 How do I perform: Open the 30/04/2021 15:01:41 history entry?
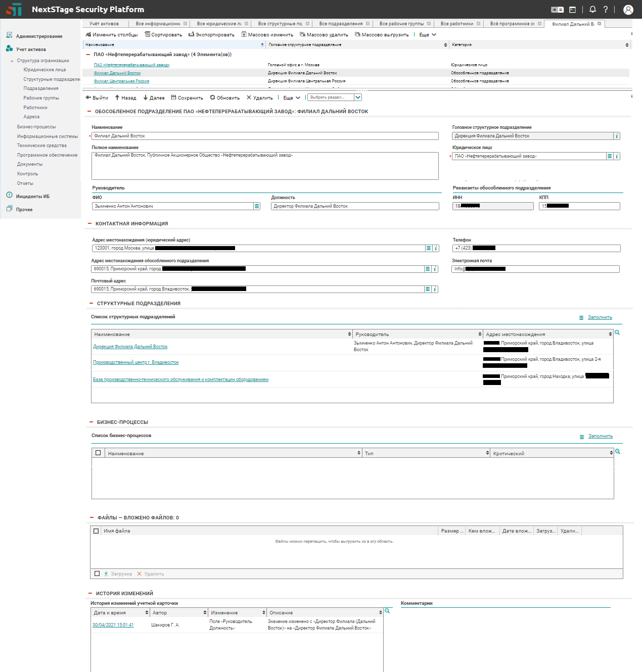pyautogui.click(x=113, y=625)
